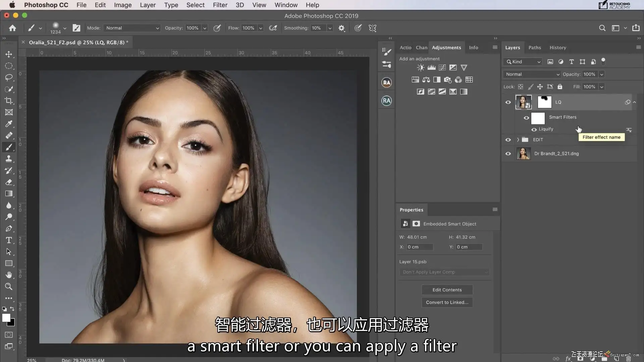The width and height of the screenshot is (644, 362).
Task: Switch to the History tab
Action: click(557, 48)
